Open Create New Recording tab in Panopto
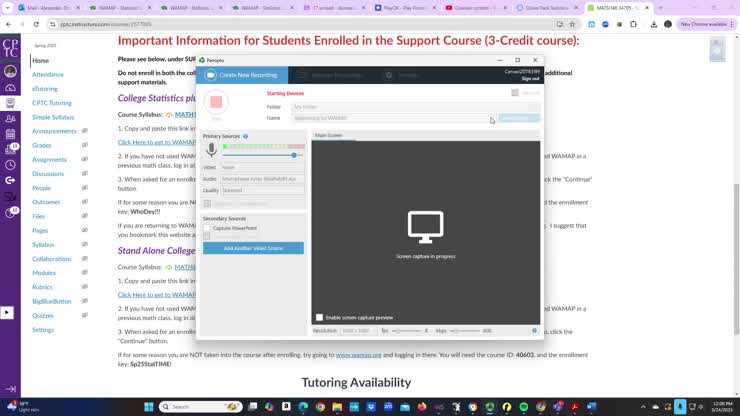740x416 pixels. click(242, 75)
